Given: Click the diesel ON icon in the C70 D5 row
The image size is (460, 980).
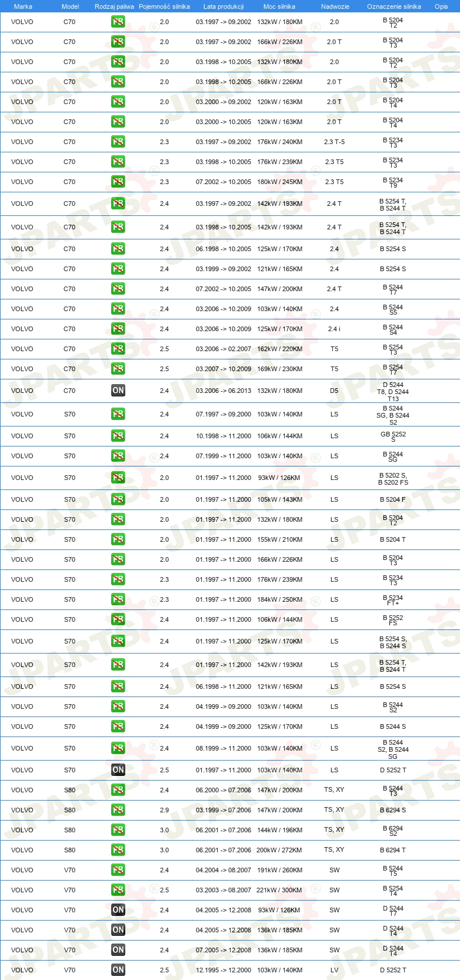Looking at the screenshot, I should [118, 391].
